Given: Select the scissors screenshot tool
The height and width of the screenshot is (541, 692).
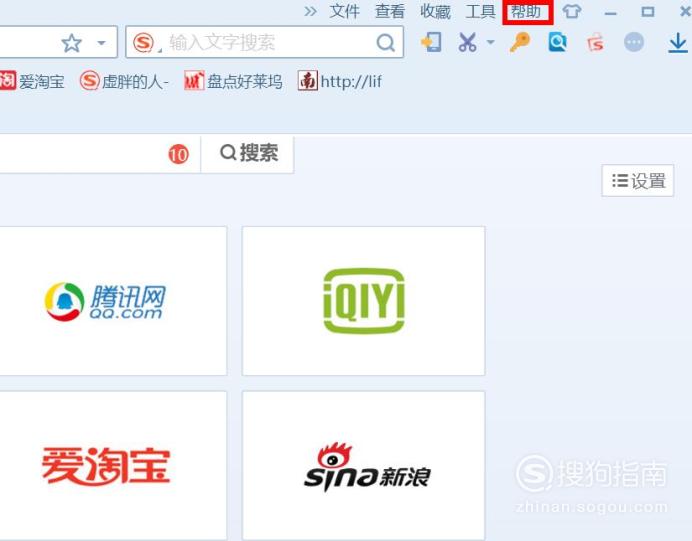Looking at the screenshot, I should [468, 42].
